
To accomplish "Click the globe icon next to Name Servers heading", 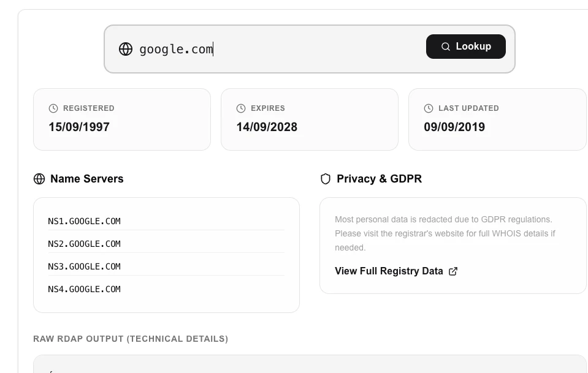I will coord(39,179).
